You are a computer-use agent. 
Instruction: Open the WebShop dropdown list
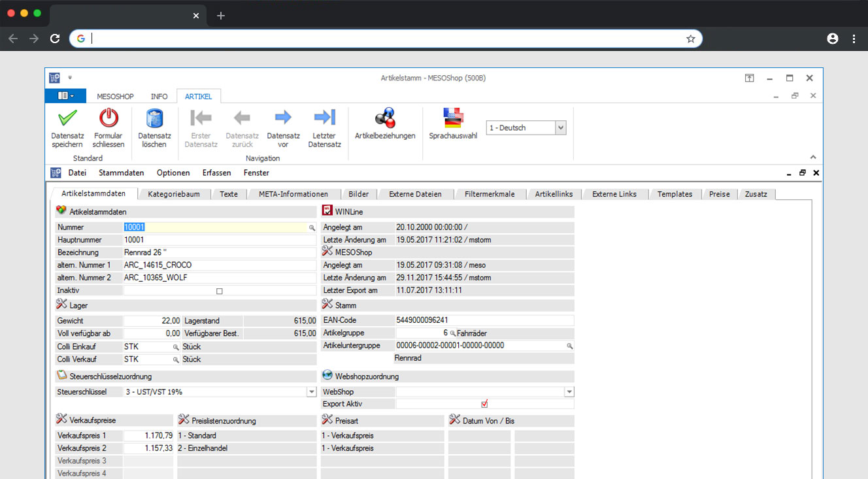(x=569, y=392)
